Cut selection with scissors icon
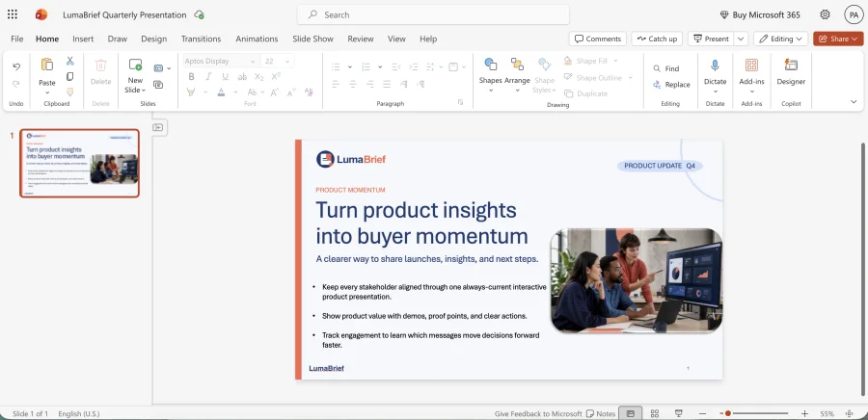Screen dimensions: 868x420 click(69, 61)
